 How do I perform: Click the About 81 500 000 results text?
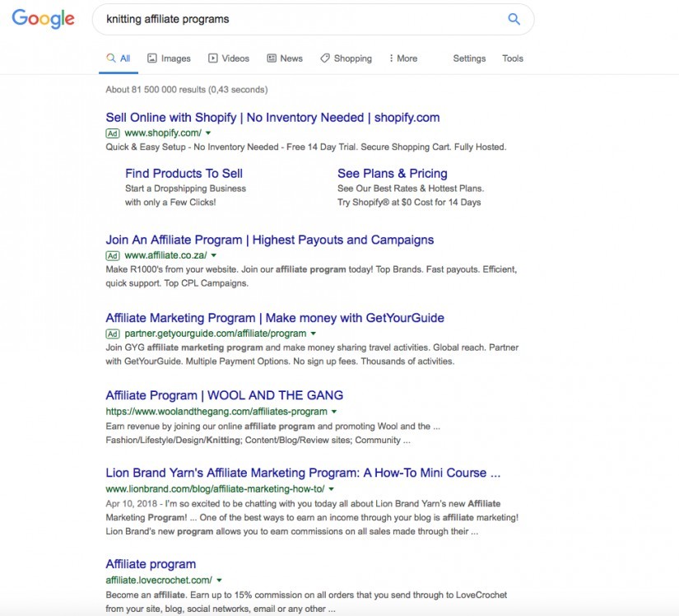click(187, 90)
